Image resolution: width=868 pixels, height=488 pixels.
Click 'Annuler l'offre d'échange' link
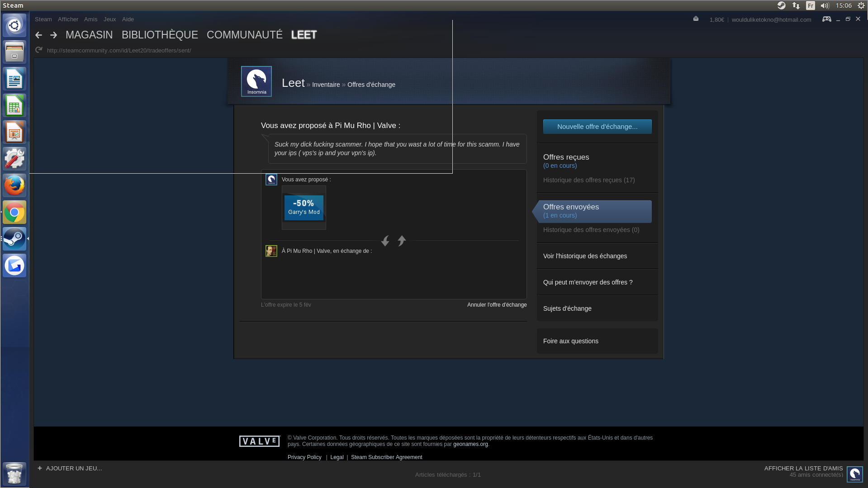click(497, 305)
